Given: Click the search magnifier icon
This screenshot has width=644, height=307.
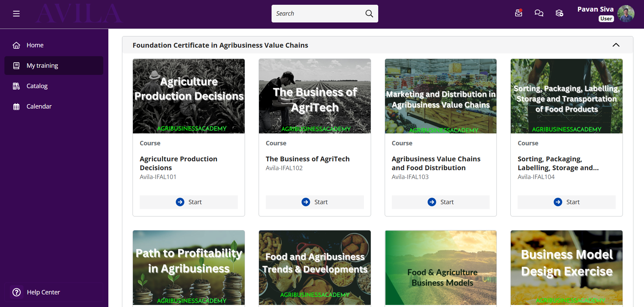Looking at the screenshot, I should 369,14.
